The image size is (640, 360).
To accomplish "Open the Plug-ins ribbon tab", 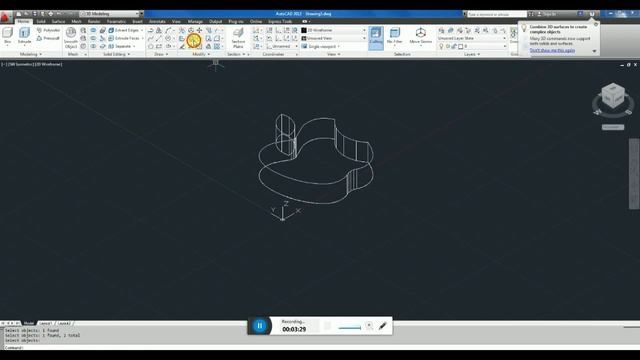I will [x=236, y=21].
